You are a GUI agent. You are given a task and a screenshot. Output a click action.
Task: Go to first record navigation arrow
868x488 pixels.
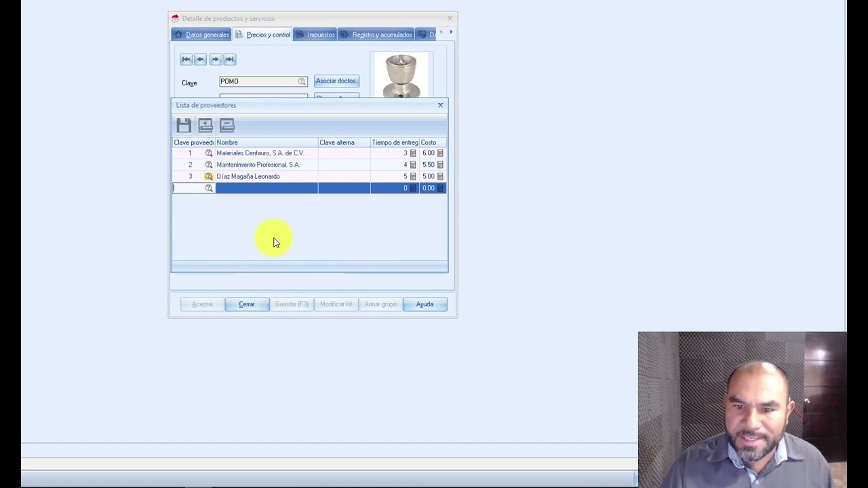(186, 60)
